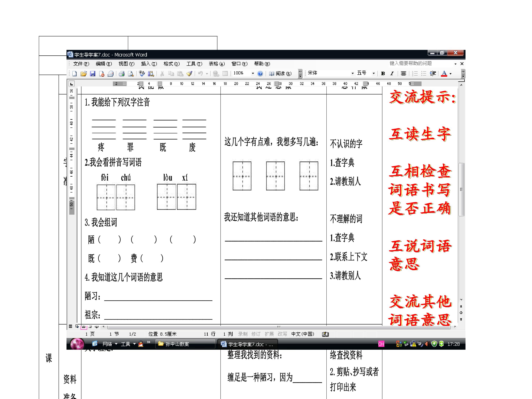This screenshot has height=399, width=532.
Task: Save document with the floppy disk icon
Action: pos(93,74)
